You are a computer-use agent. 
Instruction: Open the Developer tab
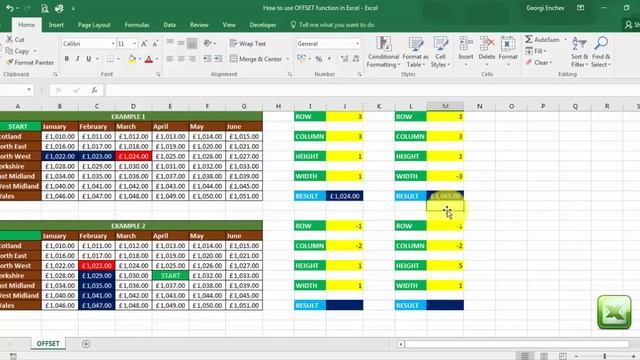coord(263,25)
